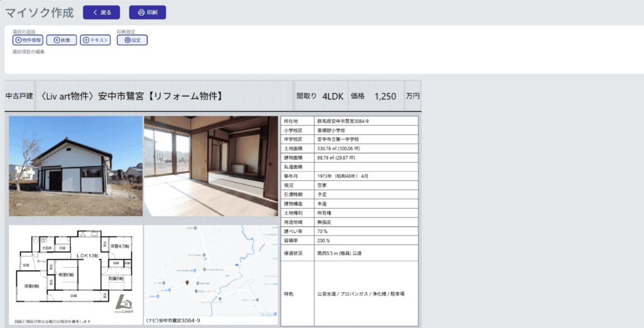
Task: Select the 中古戸建 label in header
Action: tap(18, 97)
